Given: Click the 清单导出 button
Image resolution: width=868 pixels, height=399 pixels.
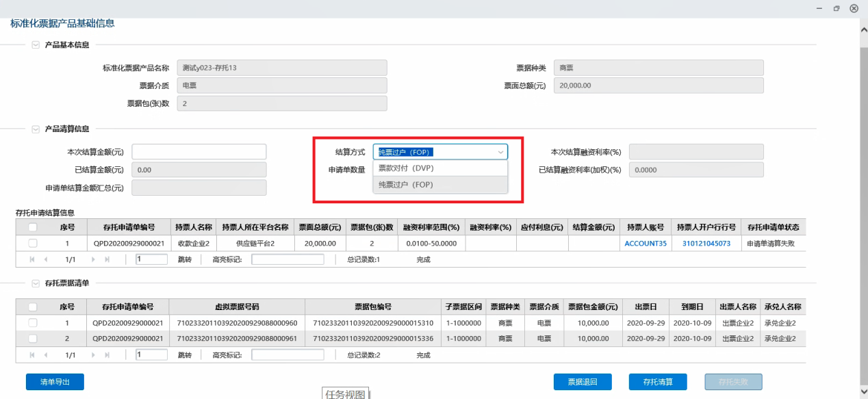Looking at the screenshot, I should [55, 382].
